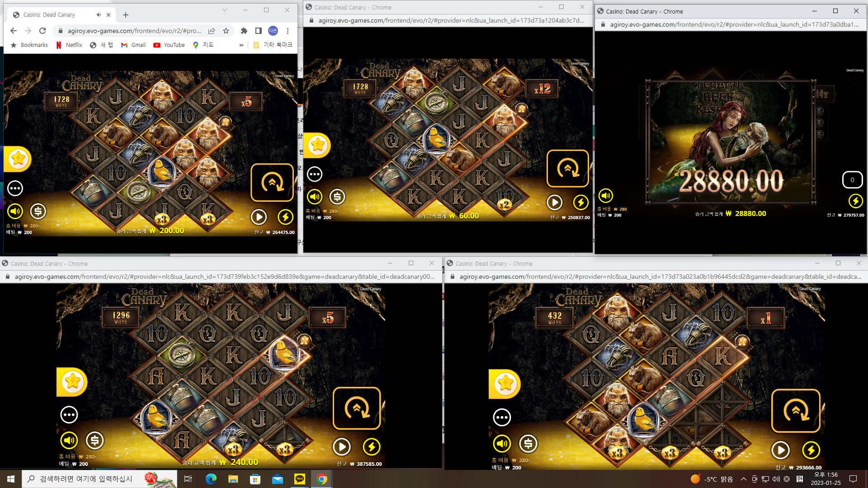Image resolution: width=868 pixels, height=488 pixels.
Task: Mute sound in the 250837.00 balance game
Action: point(315,197)
